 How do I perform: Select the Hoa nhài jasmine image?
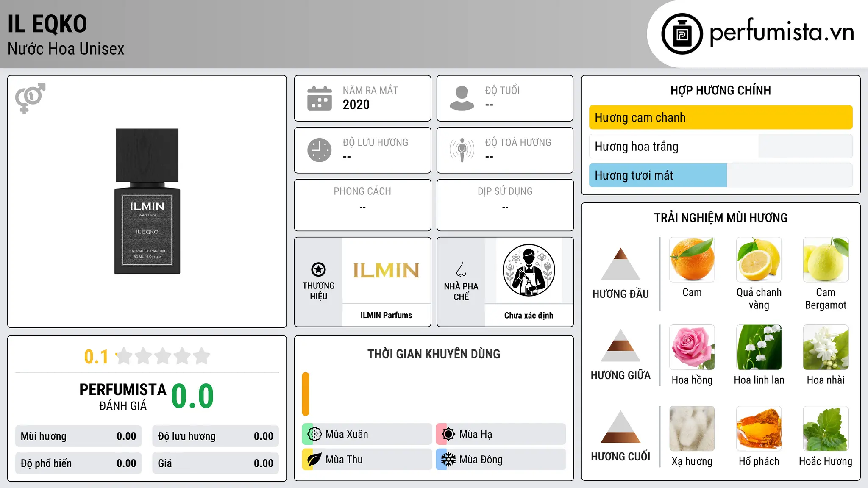pyautogui.click(x=826, y=347)
